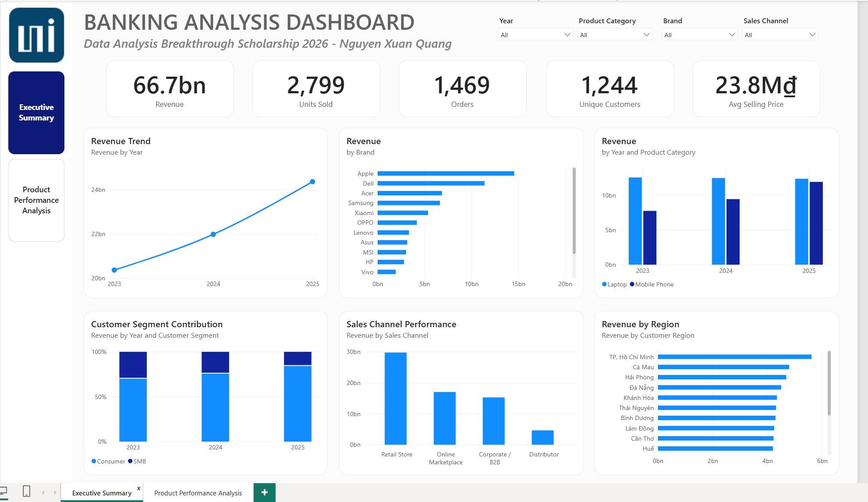Select the Units Sold 2,799 card
The image size is (868, 502).
[316, 89]
